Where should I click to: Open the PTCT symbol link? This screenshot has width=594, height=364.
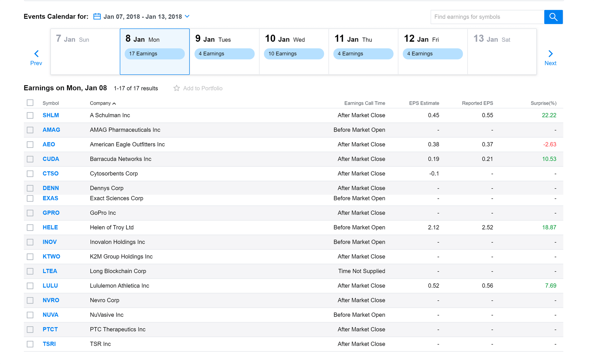point(50,329)
